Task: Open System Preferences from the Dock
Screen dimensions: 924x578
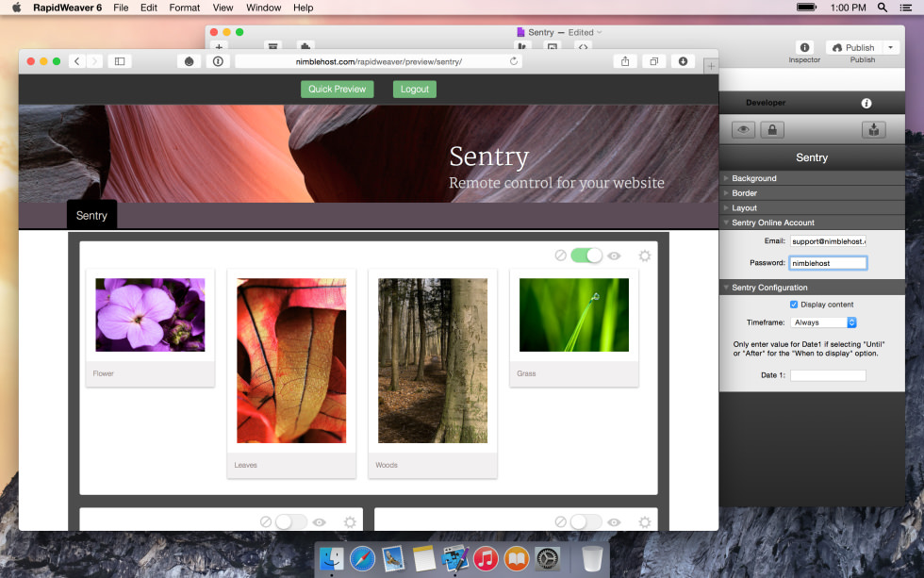Action: pyautogui.click(x=548, y=558)
